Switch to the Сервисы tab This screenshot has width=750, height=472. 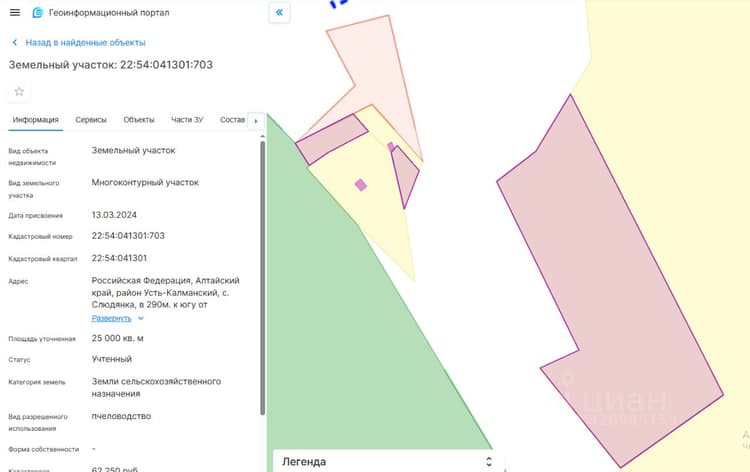pos(91,120)
